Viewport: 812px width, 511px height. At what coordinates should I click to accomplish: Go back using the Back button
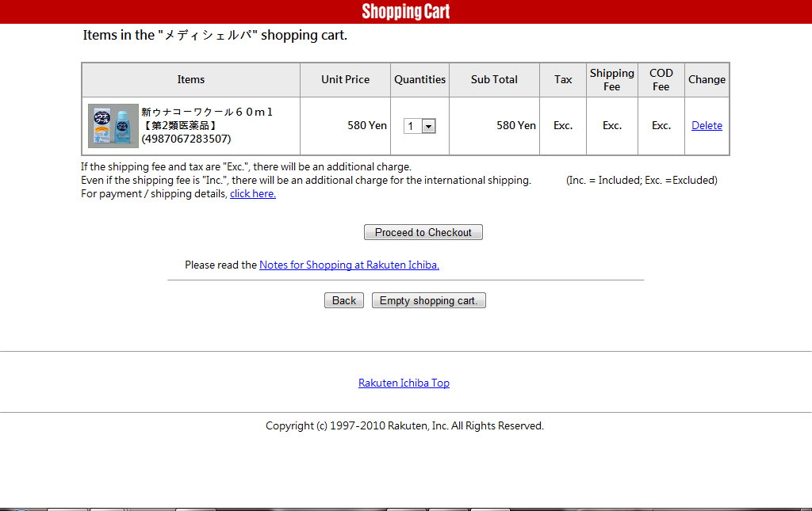[344, 300]
